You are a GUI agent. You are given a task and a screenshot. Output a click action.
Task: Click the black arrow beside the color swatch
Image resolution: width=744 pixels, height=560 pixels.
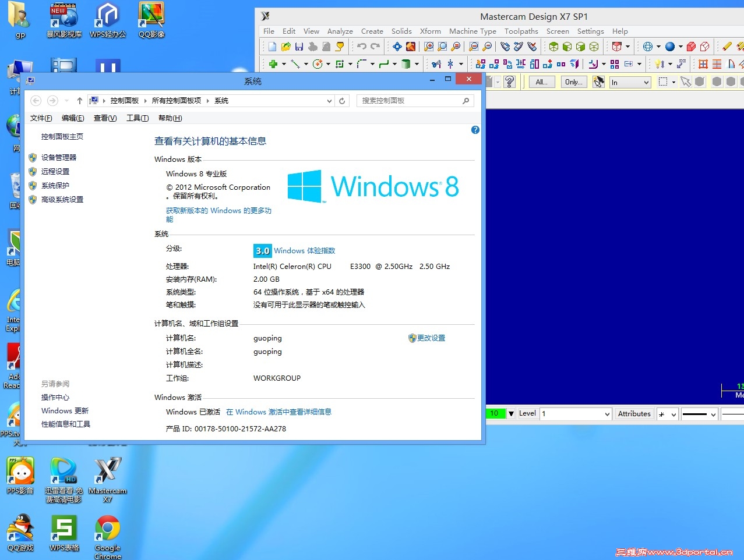coord(511,414)
